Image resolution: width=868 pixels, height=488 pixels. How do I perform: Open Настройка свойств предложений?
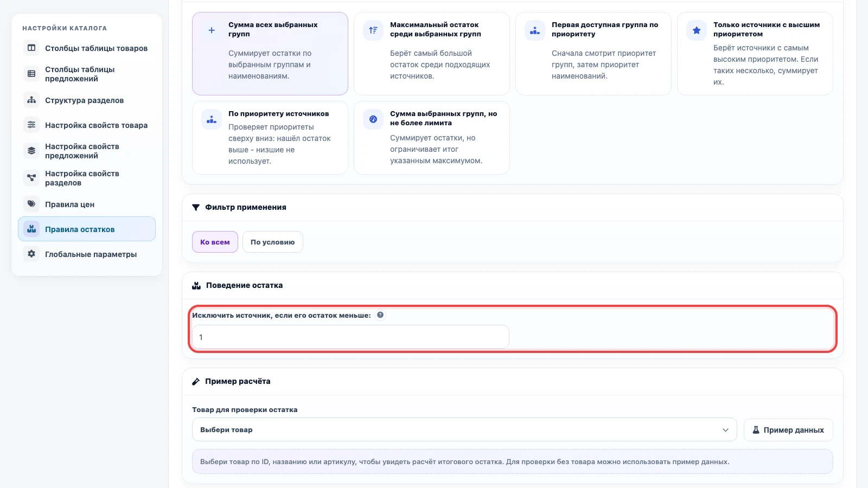[87, 151]
